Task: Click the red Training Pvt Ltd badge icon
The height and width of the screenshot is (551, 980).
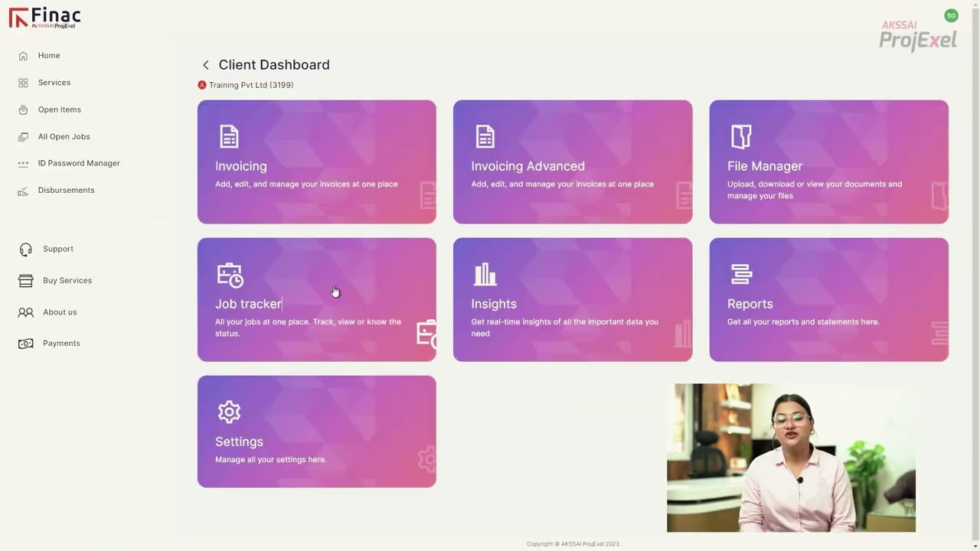Action: [202, 85]
